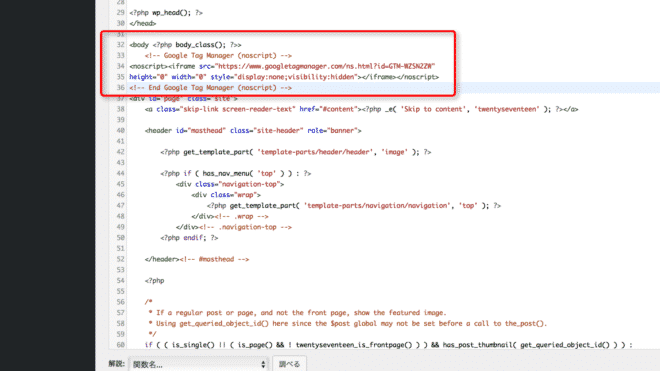Click the googletagmanager.com URL on line 34
Screen dimensions: 660x371
pos(325,66)
